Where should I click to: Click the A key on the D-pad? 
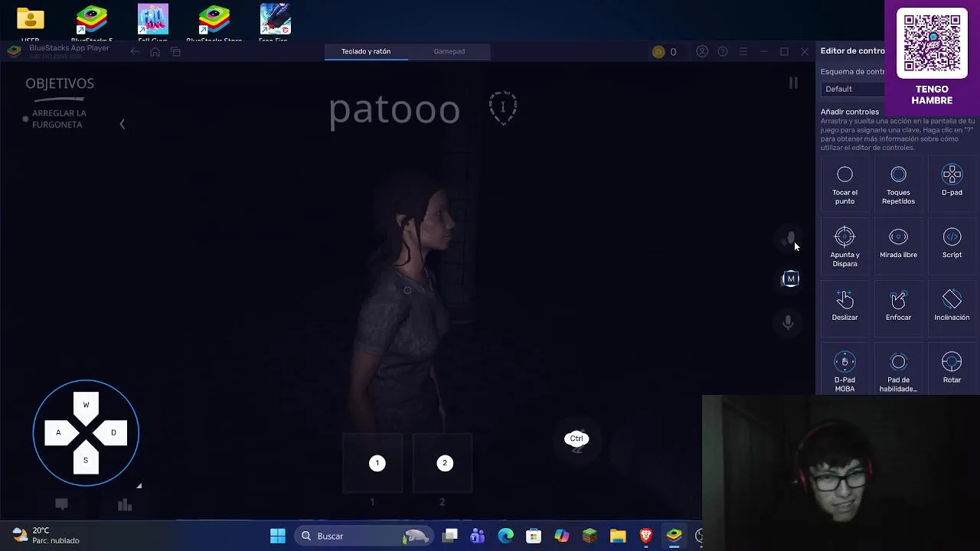(x=58, y=432)
